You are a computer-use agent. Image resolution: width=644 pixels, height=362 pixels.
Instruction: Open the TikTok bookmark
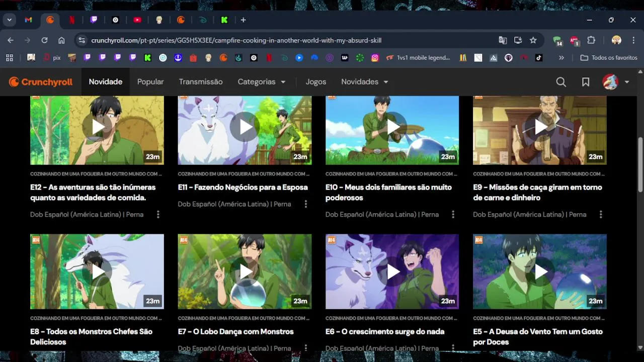click(x=539, y=58)
